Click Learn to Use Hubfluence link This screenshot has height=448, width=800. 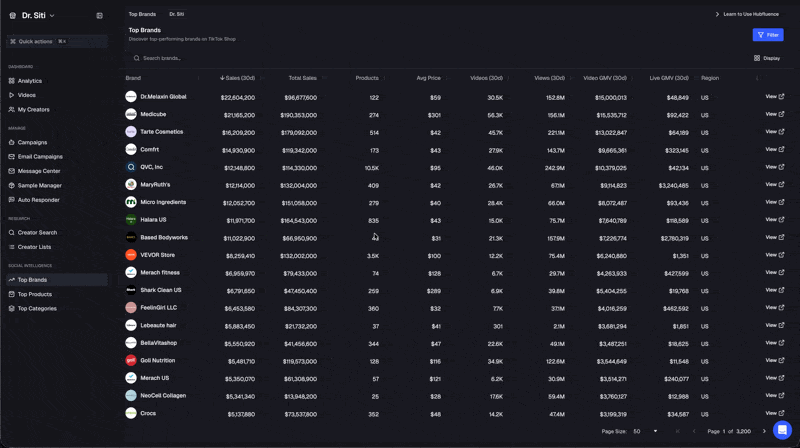click(x=747, y=14)
